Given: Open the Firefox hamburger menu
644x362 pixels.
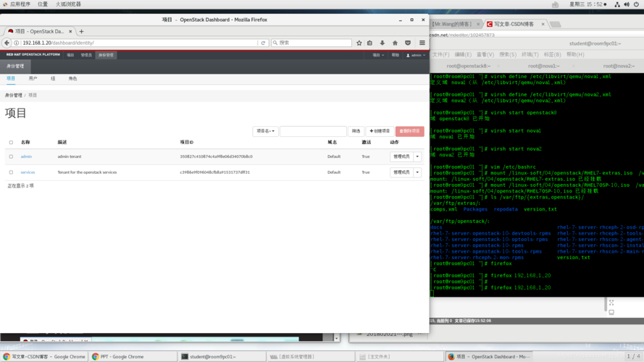Looking at the screenshot, I should (x=422, y=43).
